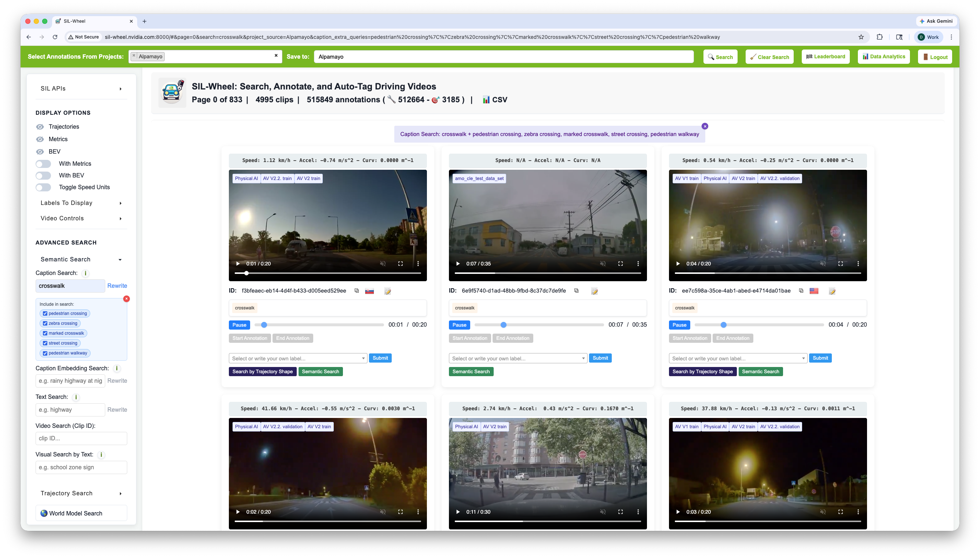The width and height of the screenshot is (980, 558).
Task: Clear the project selection box
Action: point(276,56)
